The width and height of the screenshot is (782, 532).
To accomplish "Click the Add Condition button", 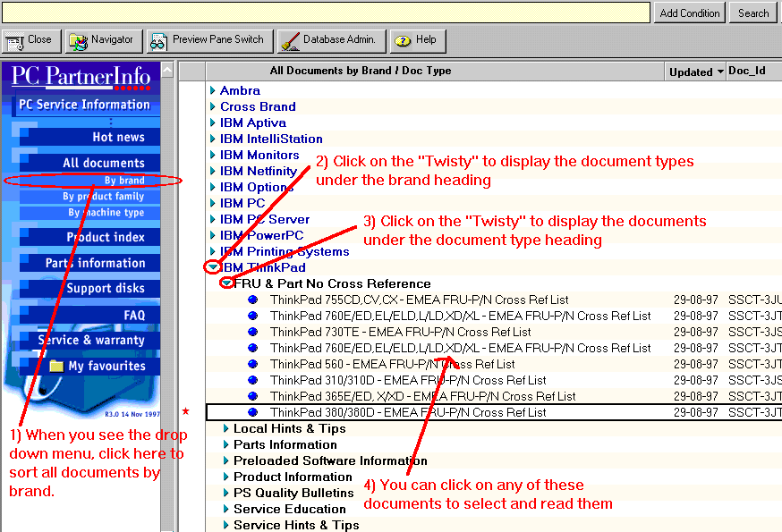I will pos(689,13).
